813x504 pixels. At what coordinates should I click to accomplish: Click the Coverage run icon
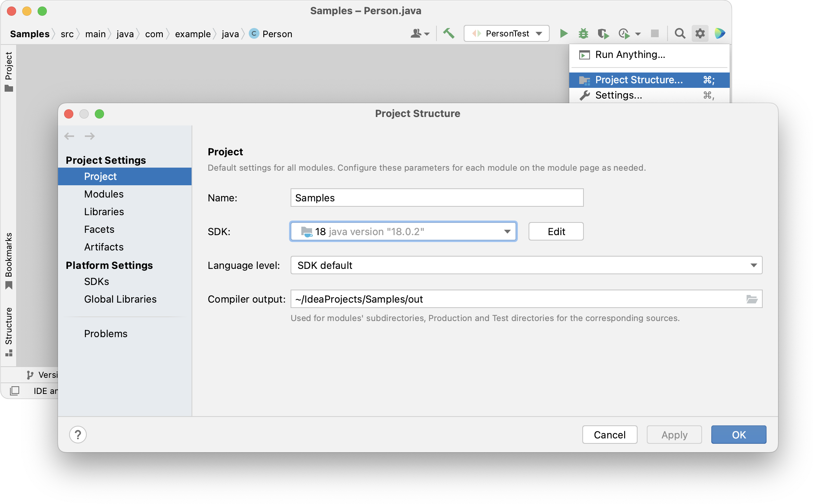tap(604, 33)
